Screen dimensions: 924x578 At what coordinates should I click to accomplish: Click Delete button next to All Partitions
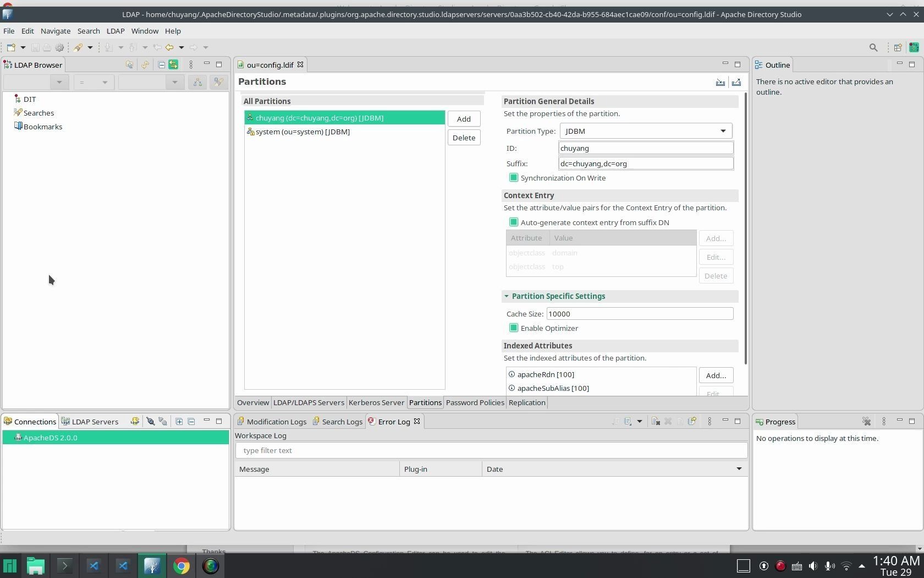click(464, 138)
